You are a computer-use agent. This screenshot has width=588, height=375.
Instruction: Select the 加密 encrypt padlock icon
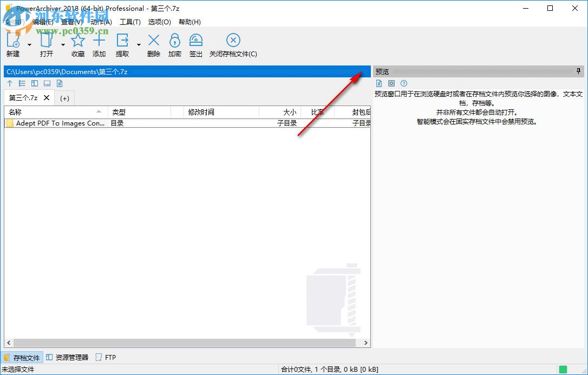point(174,40)
